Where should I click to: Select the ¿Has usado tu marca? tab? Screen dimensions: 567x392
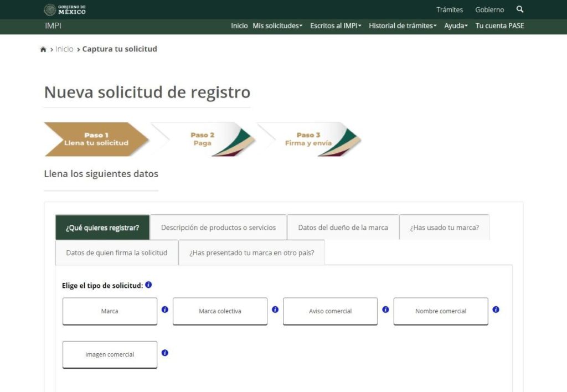(x=445, y=227)
